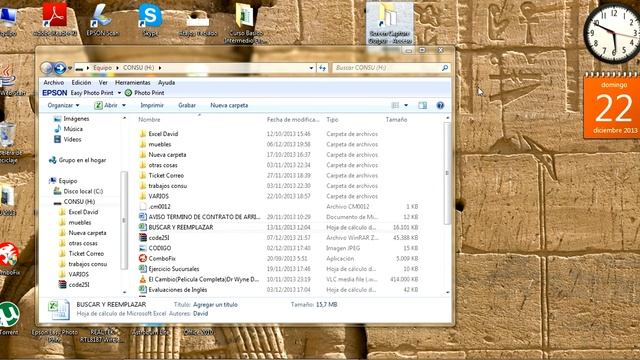Click the search magnifier icon
This screenshot has height=360, width=640.
click(x=444, y=68)
